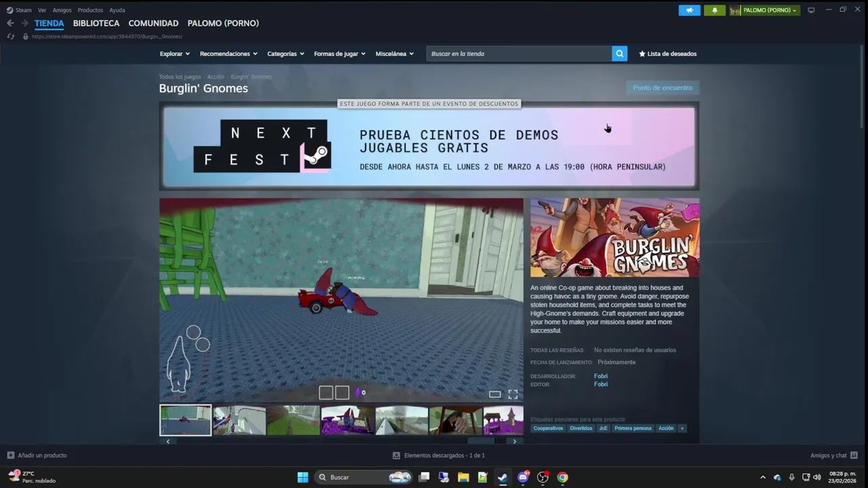Toggle fullscreen in the video player
This screenshot has height=488, width=868.
[513, 394]
